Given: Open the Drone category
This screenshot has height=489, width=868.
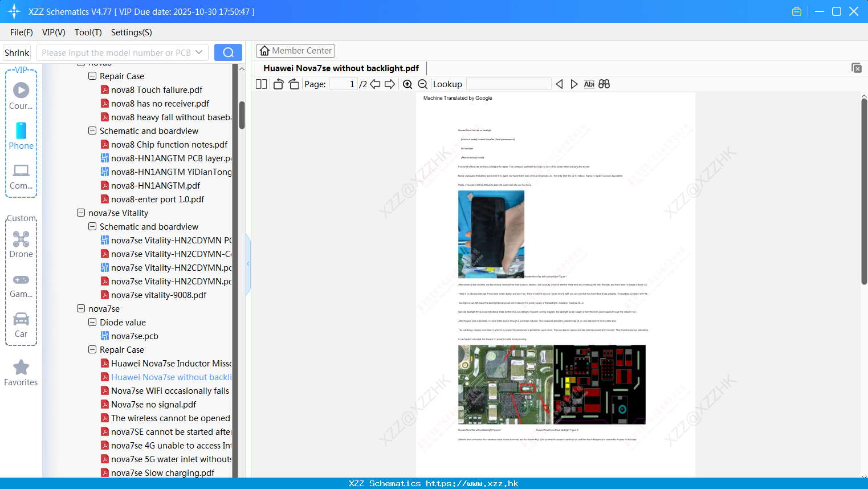Looking at the screenshot, I should [x=21, y=245].
